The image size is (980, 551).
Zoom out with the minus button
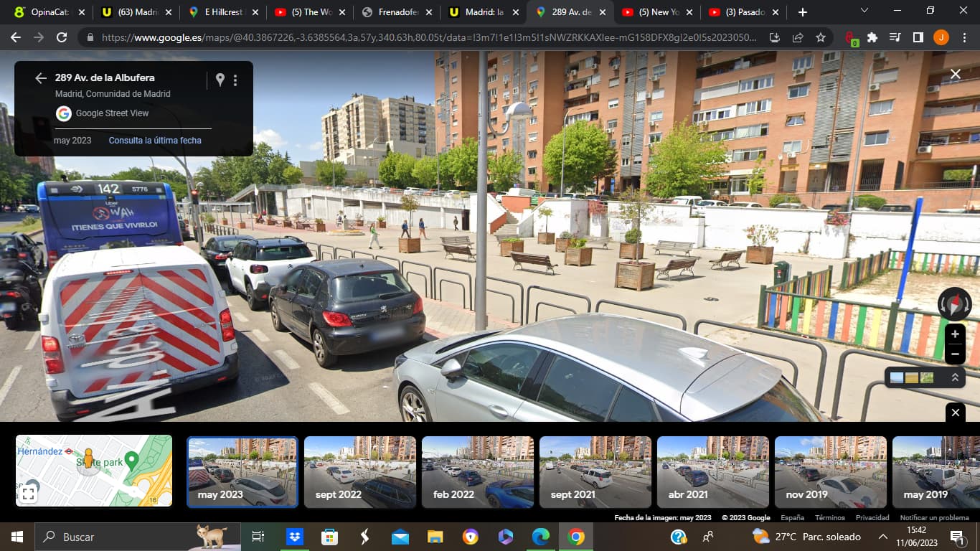pos(955,354)
